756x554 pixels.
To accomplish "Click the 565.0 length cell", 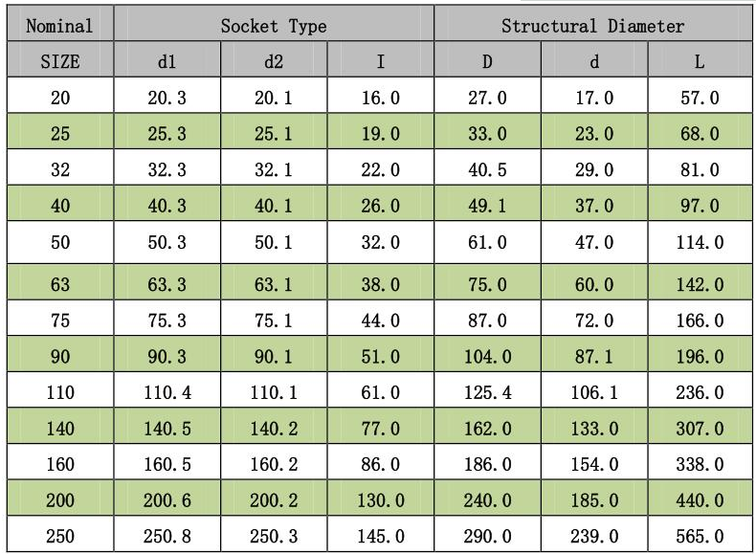I will [700, 534].
